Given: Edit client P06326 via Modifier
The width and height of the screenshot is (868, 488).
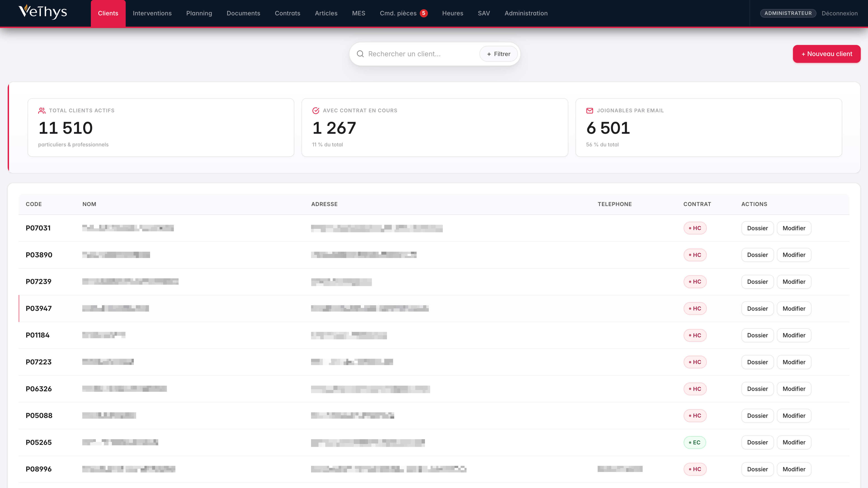Looking at the screenshot, I should coord(794,389).
